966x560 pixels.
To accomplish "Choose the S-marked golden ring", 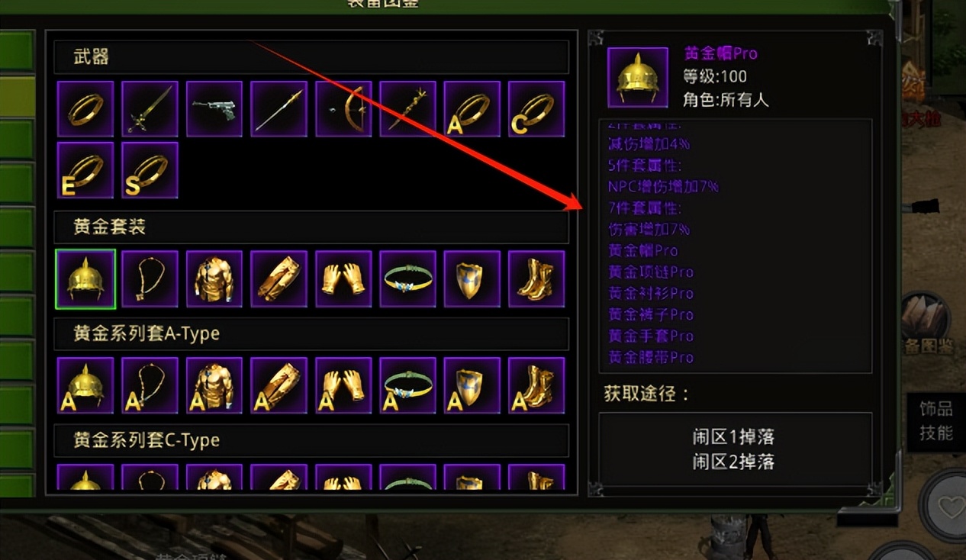I will pyautogui.click(x=150, y=170).
